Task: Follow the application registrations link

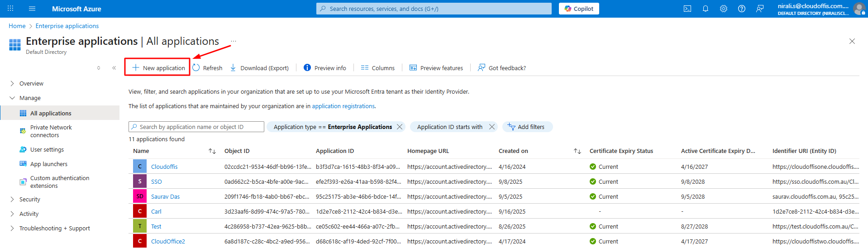Action: tap(343, 106)
